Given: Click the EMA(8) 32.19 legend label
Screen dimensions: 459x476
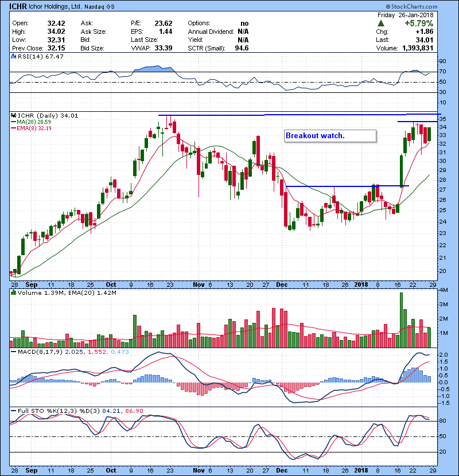Looking at the screenshot, I should (34, 128).
